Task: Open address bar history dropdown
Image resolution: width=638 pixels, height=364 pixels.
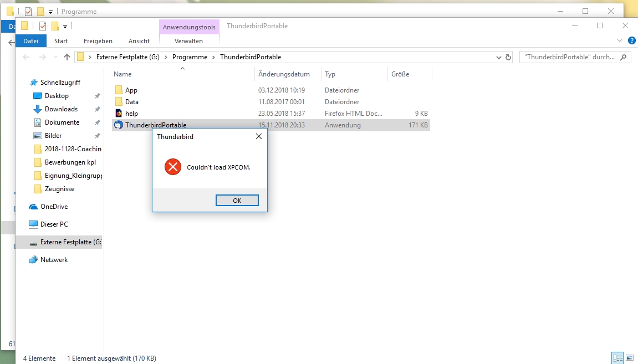Action: coord(498,58)
